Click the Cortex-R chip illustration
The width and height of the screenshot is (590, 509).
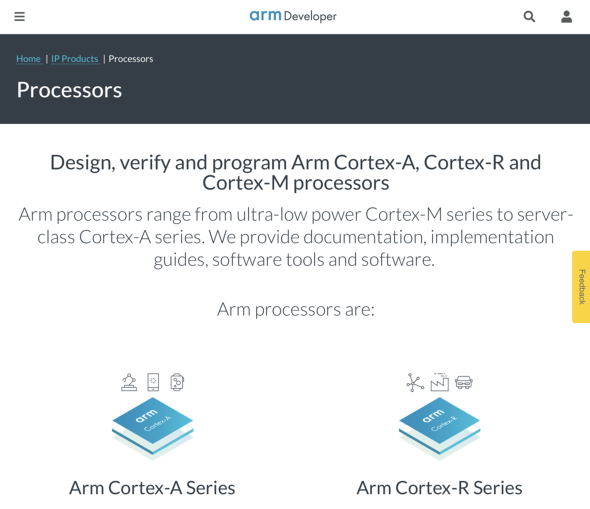(439, 428)
